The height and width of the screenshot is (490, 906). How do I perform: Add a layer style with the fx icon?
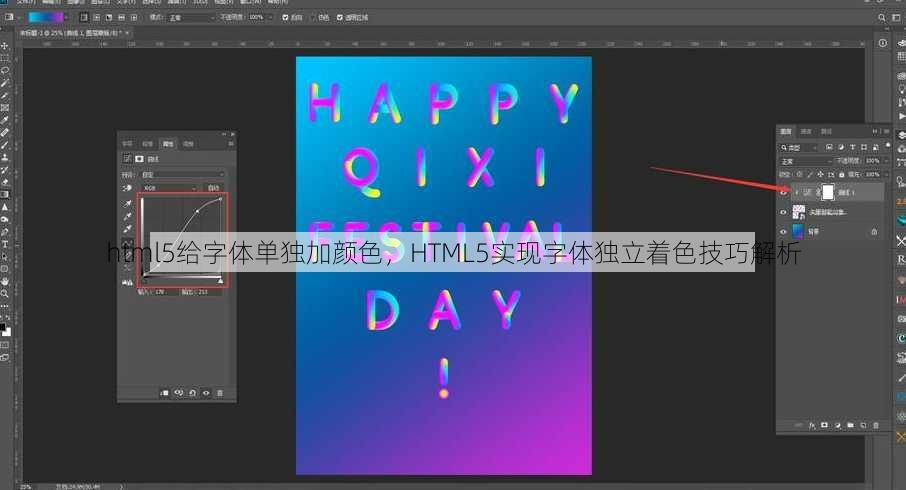click(x=812, y=425)
